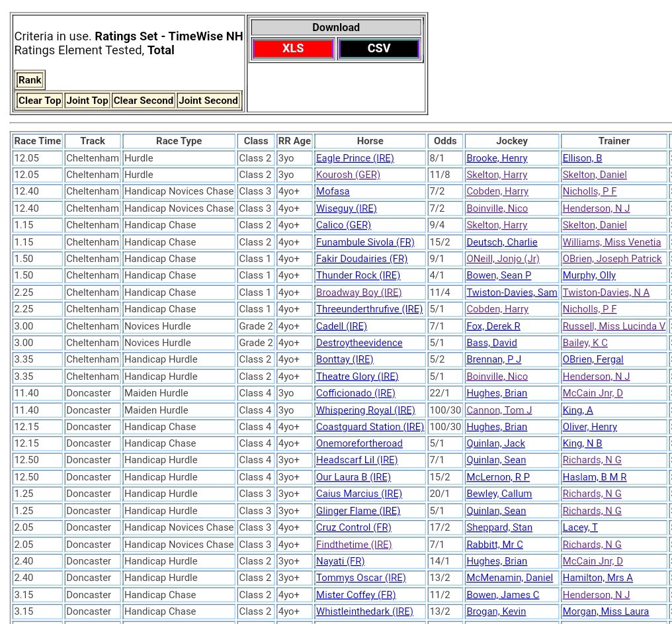Click the red XLS download button
The height and width of the screenshot is (624, 672).
tap(292, 48)
